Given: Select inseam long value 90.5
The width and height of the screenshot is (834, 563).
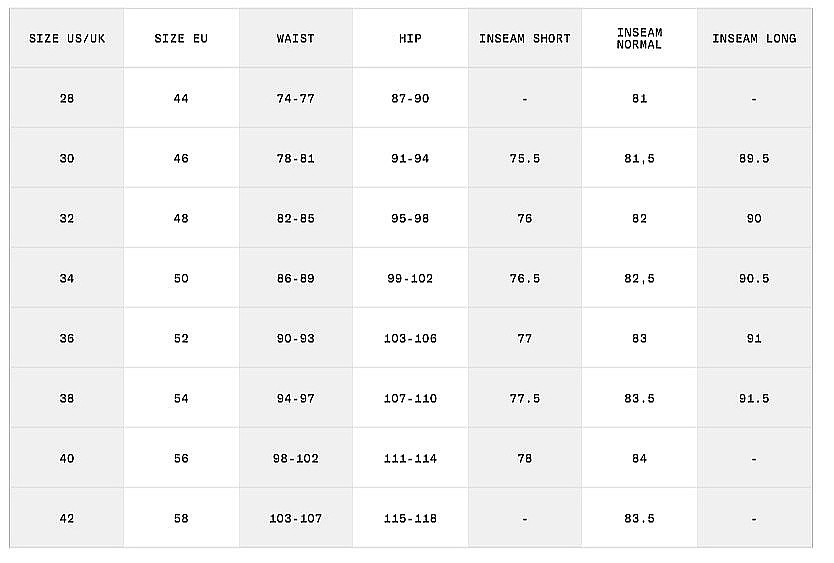Looking at the screenshot, I should pyautogui.click(x=754, y=279).
